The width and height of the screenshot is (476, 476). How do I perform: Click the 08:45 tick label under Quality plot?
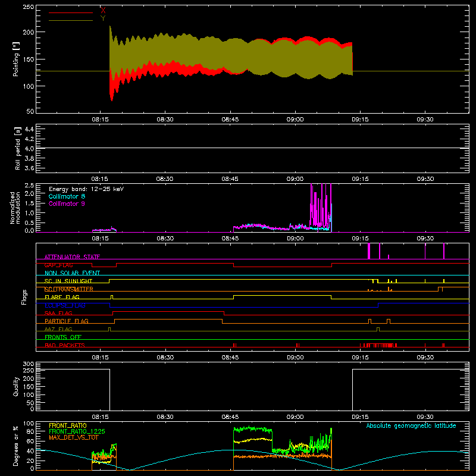230,417
